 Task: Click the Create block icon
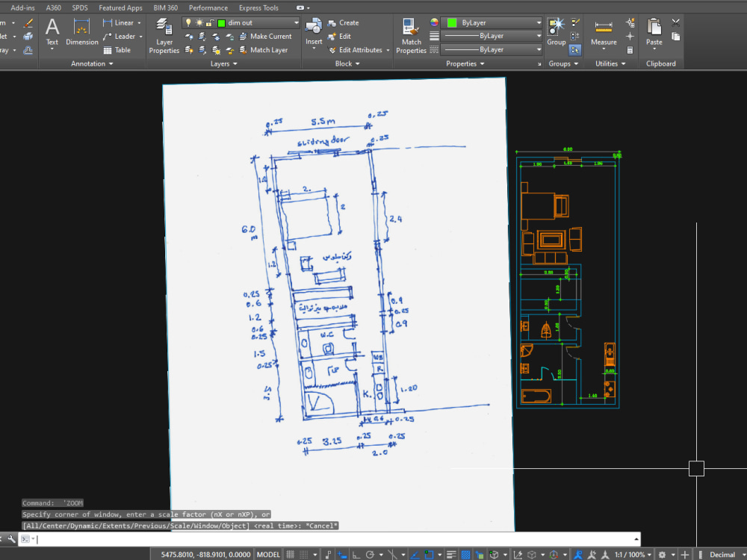coord(332,23)
